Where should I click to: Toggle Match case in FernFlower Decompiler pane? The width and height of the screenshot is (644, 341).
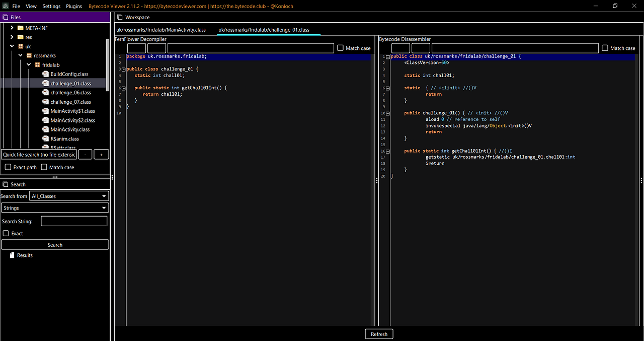(x=341, y=48)
